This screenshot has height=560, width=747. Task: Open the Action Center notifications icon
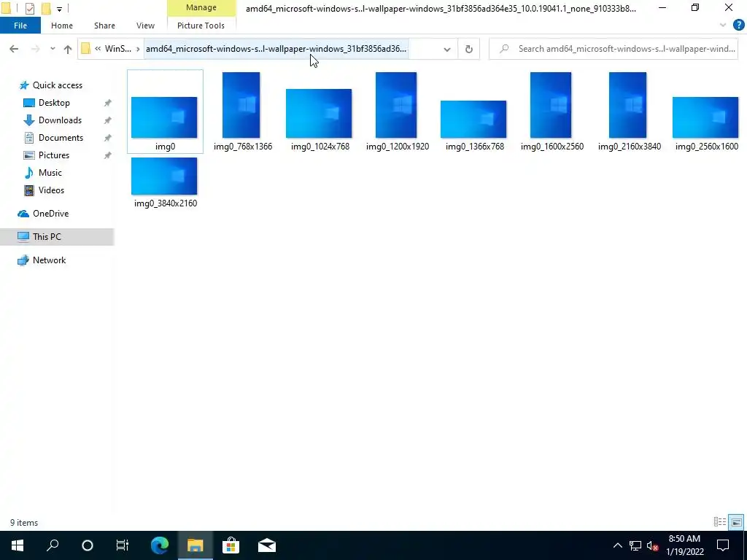coord(723,545)
